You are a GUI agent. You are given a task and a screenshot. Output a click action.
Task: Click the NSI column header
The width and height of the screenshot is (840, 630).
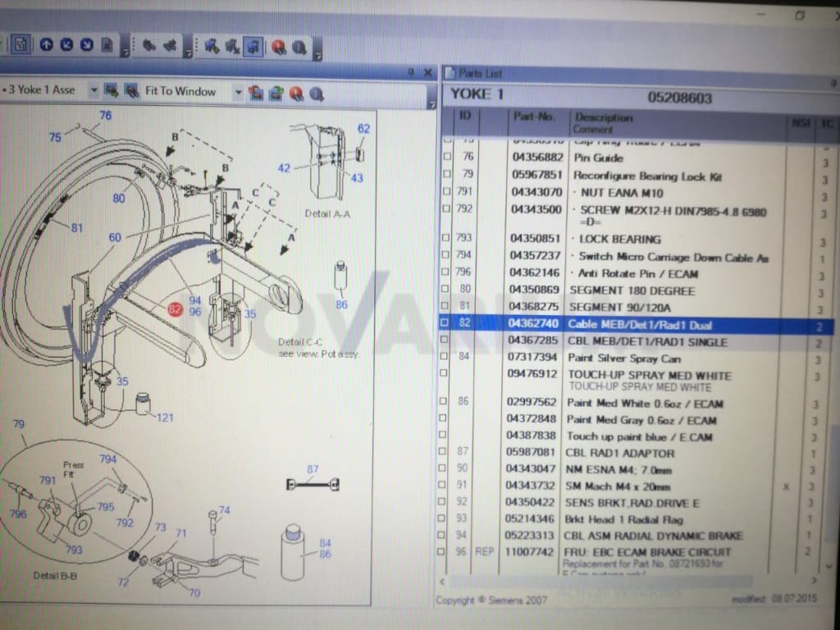(x=801, y=124)
